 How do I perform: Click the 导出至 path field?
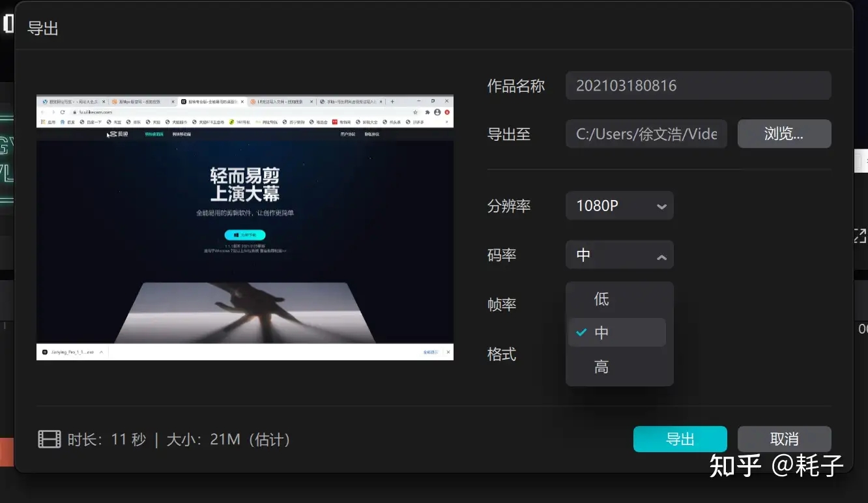point(646,134)
